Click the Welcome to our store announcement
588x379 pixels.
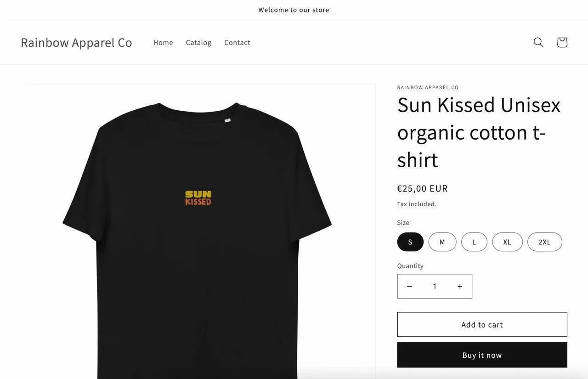tap(294, 10)
